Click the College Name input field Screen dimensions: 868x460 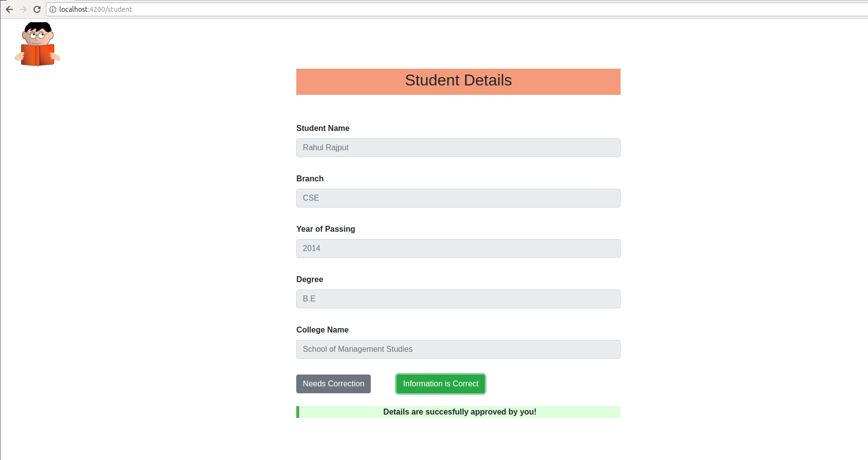pos(458,349)
